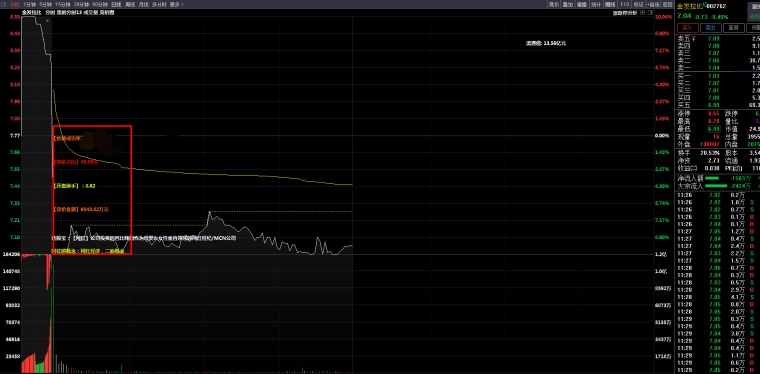Click +自选 to add to watchlist
760x374 pixels.
(x=652, y=4)
